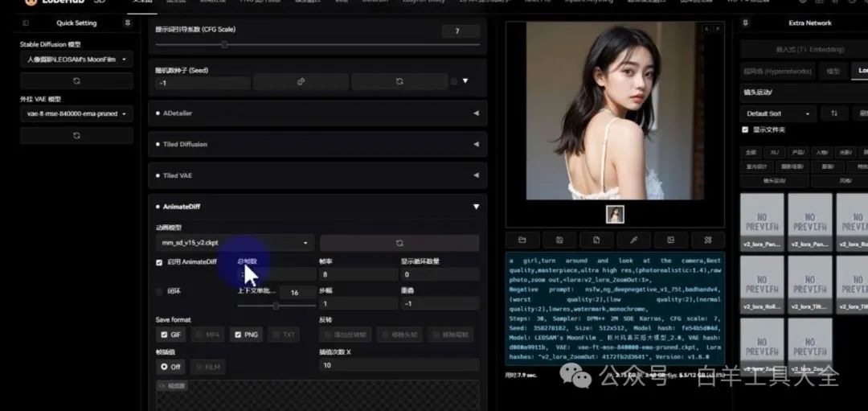The width and height of the screenshot is (868, 411).
Task: Expand extra seed options triangle
Action: pos(465,81)
